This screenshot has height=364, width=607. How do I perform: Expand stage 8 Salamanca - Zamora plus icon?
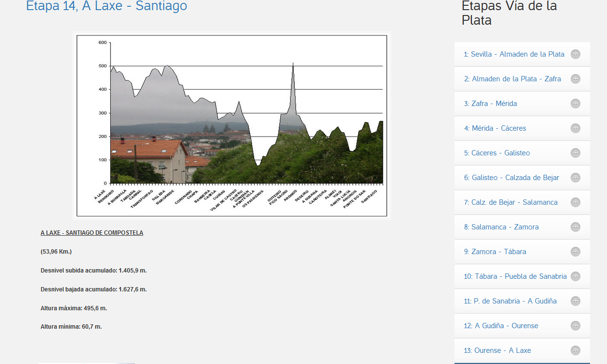(575, 227)
